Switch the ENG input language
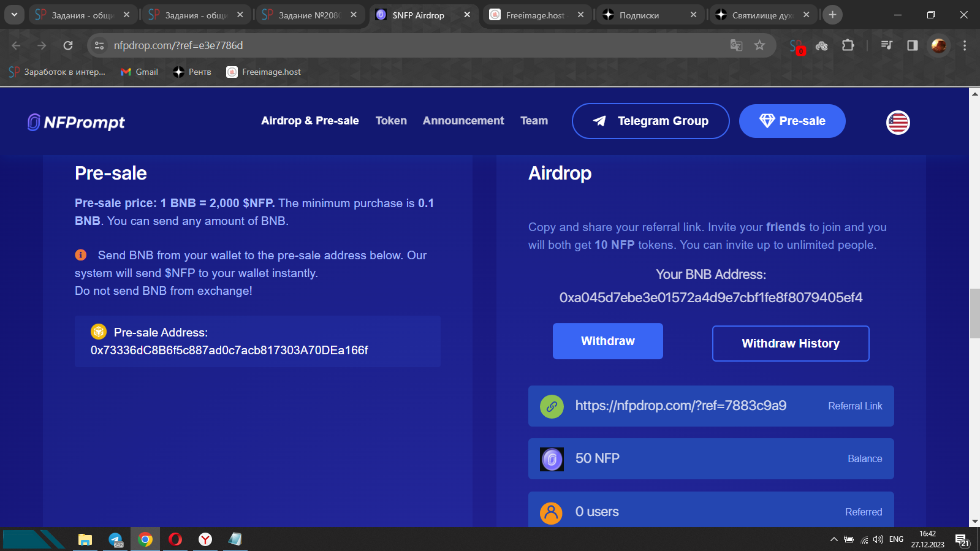The image size is (980, 551). pyautogui.click(x=896, y=539)
